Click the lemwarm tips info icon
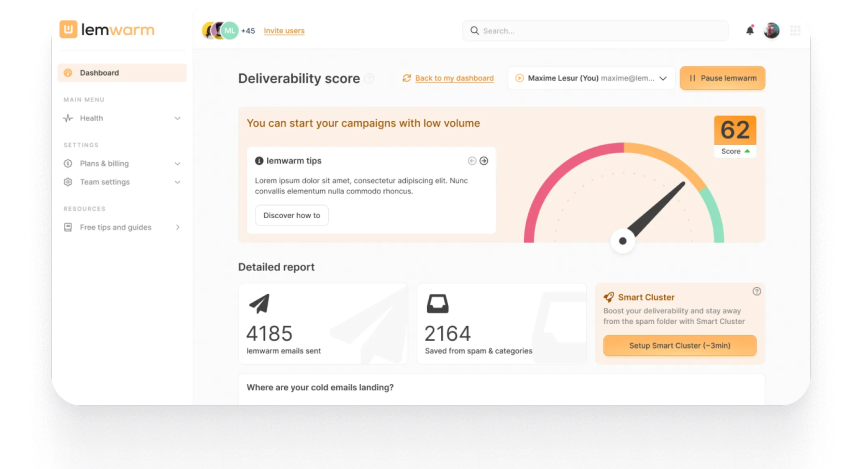Viewport: 857px width, 469px height. pos(259,161)
